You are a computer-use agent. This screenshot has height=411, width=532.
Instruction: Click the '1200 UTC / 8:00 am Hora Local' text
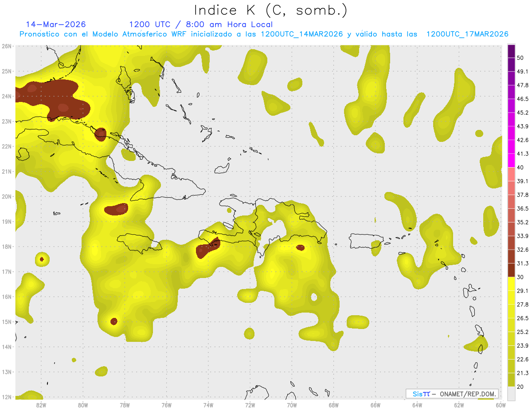pos(201,24)
